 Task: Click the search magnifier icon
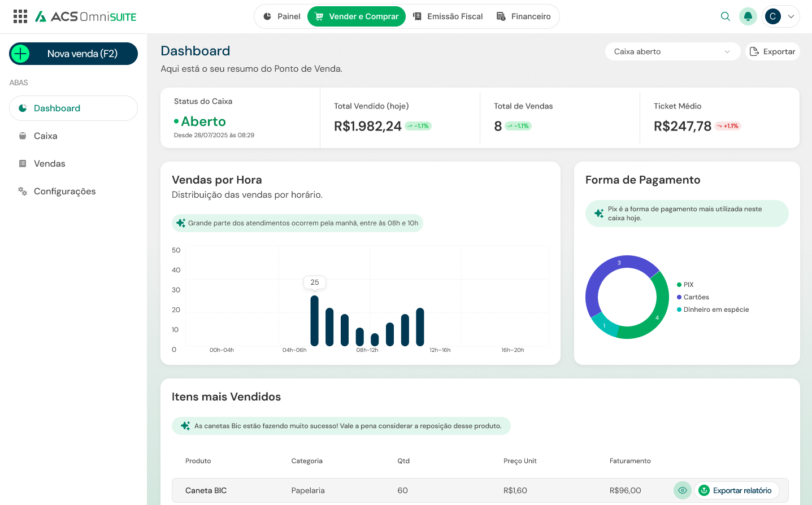[725, 16]
